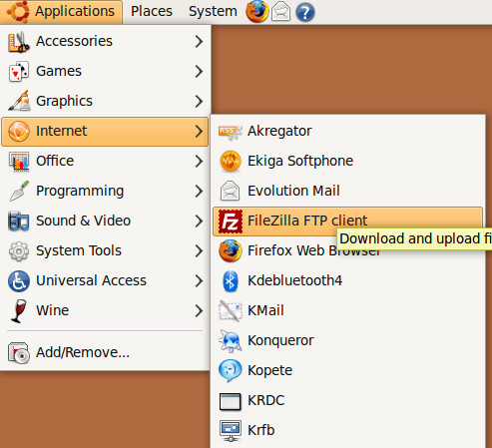Click the Ubuntu logo icon in Applications
492x448 pixels.
[18, 11]
